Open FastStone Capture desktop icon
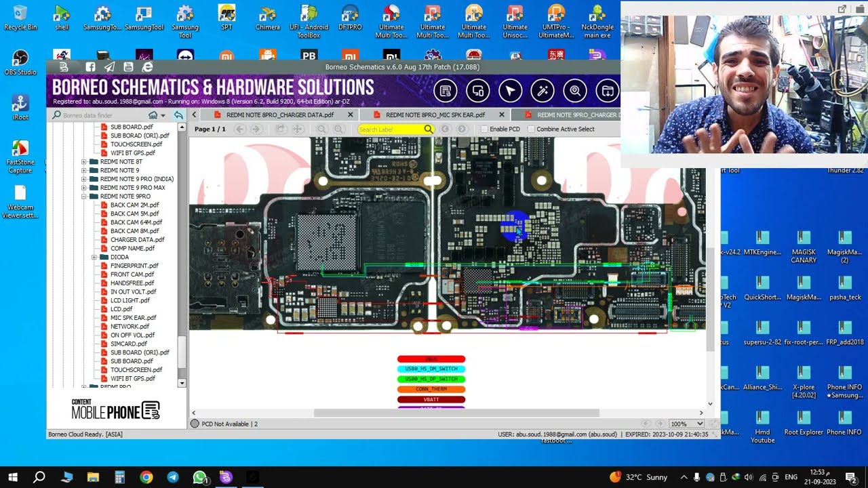Screen dimensions: 868x488 (x=20, y=156)
